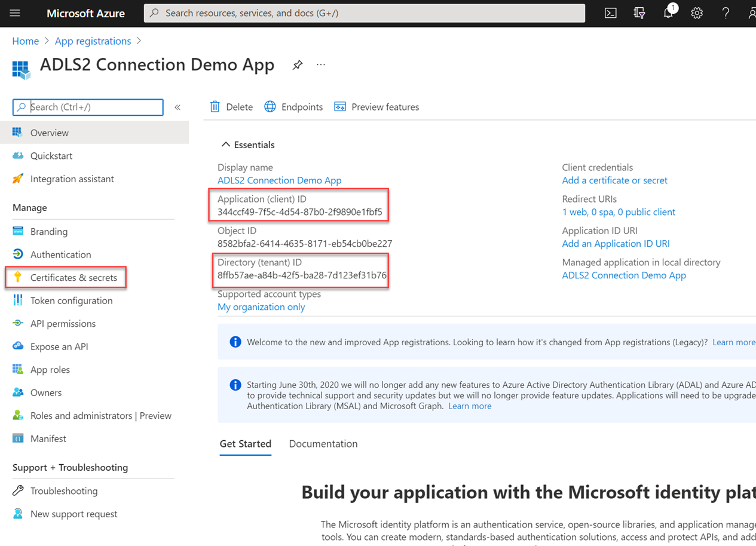Click Add a certificate or secret link
The height and width of the screenshot is (546, 756).
tap(614, 180)
